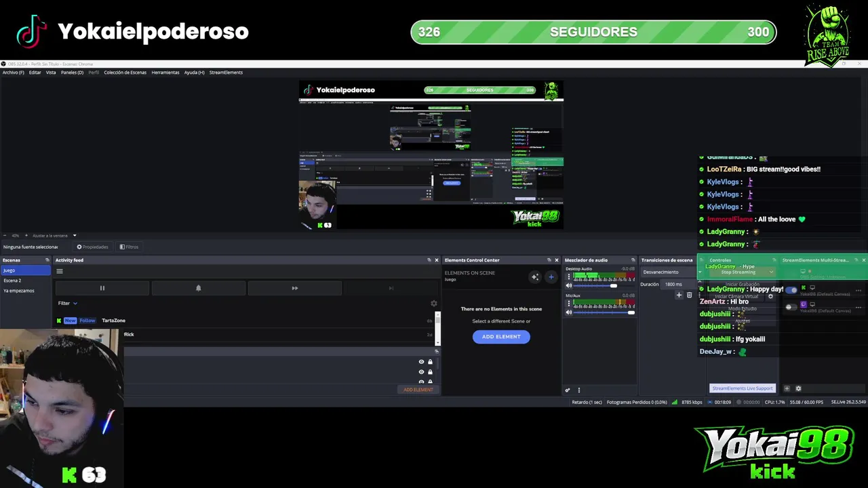Add a new scene transition

pyautogui.click(x=679, y=295)
